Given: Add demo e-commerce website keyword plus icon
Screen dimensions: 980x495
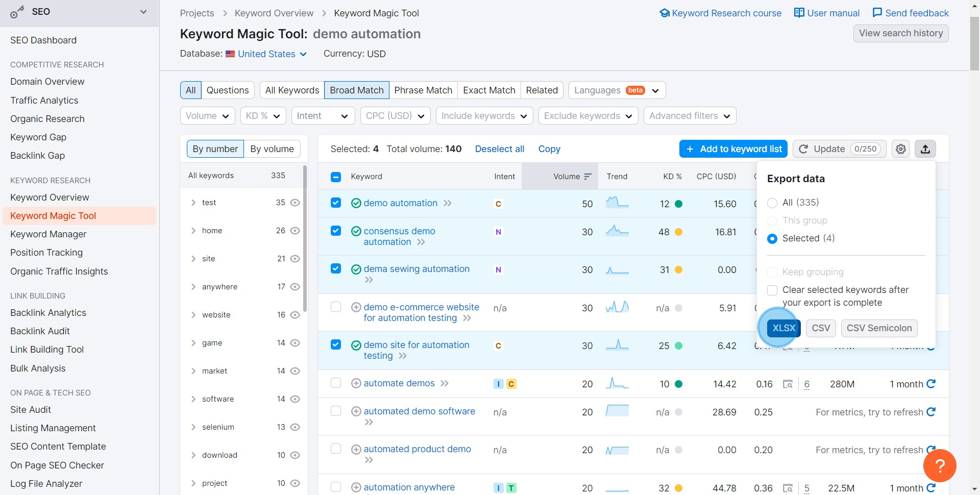Looking at the screenshot, I should [x=356, y=307].
